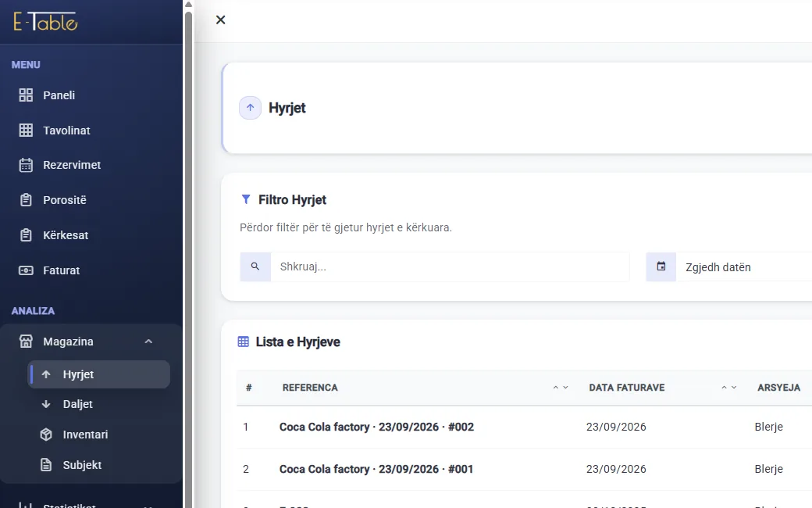
Task: Click the Subjekt document icon
Action: coord(46,465)
